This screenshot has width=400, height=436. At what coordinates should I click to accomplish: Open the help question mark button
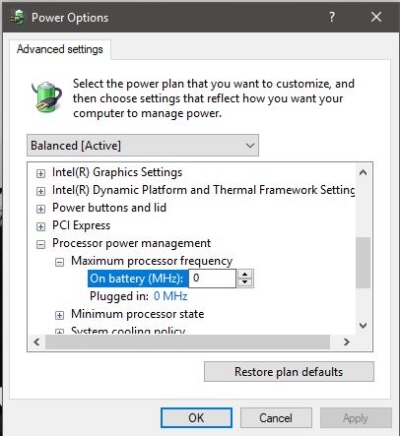[332, 17]
